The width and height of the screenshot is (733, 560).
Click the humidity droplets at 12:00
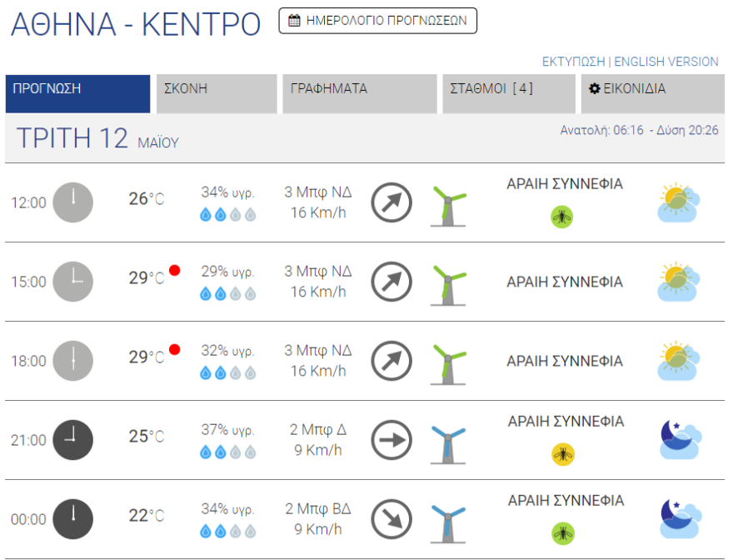click(x=227, y=215)
